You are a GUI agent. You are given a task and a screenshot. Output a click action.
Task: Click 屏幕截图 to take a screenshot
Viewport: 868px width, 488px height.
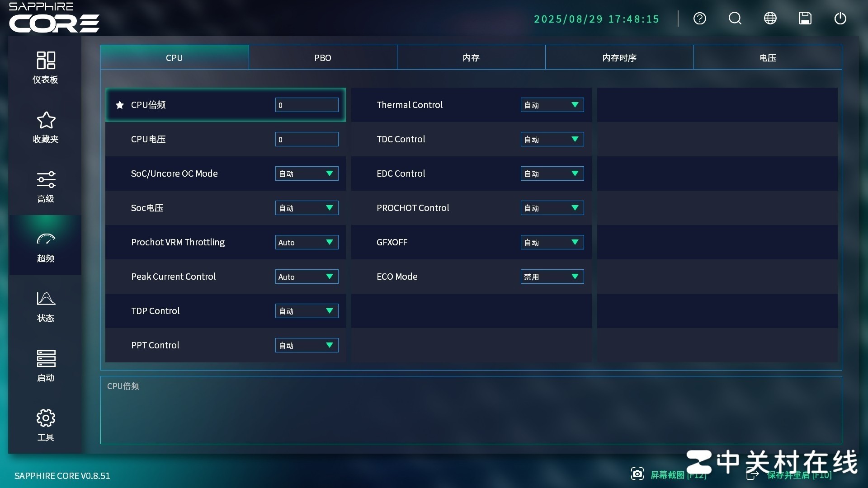click(669, 475)
